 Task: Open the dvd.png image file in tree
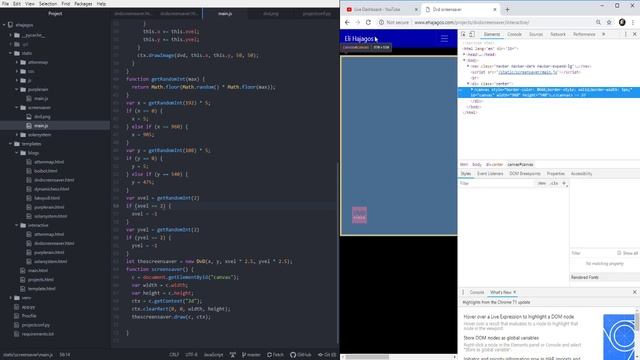[42, 117]
